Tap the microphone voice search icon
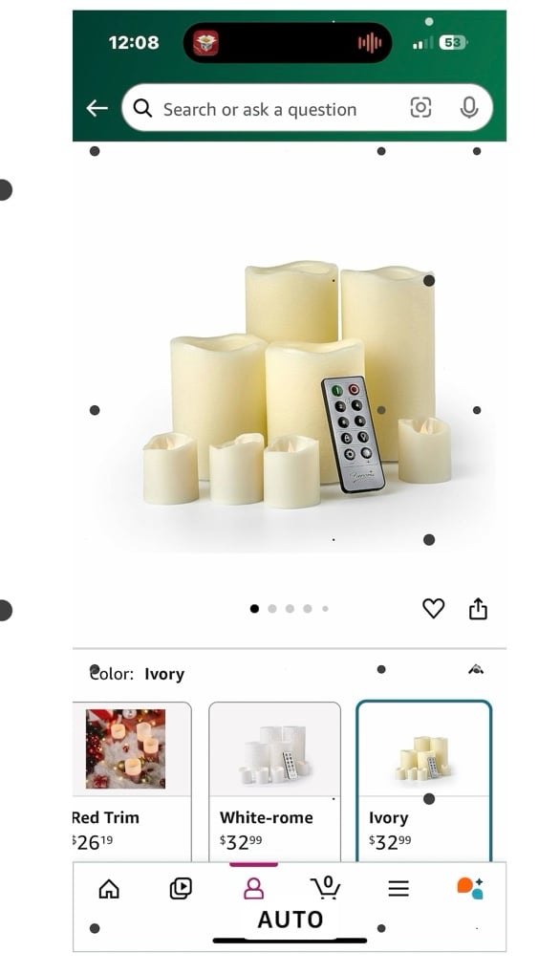The height and width of the screenshot is (974, 560). tap(468, 108)
